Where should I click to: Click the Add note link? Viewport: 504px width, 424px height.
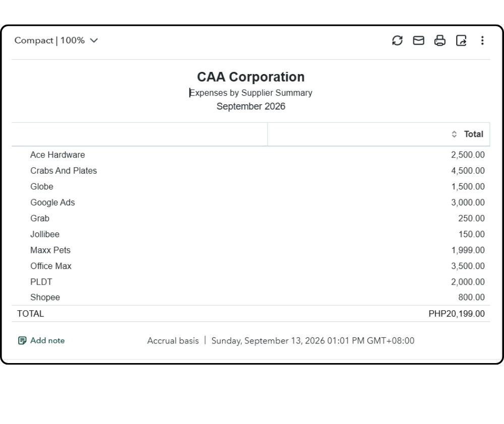(47, 340)
